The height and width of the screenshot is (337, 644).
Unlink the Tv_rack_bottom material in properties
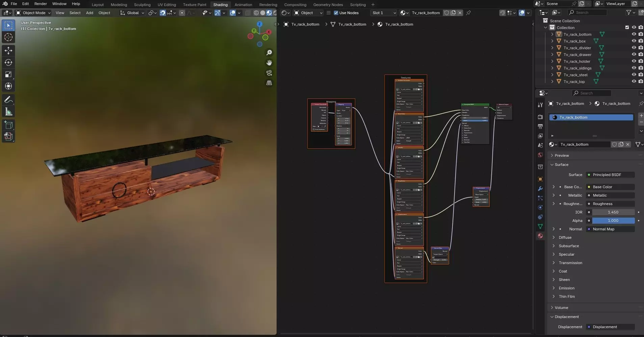[628, 144]
